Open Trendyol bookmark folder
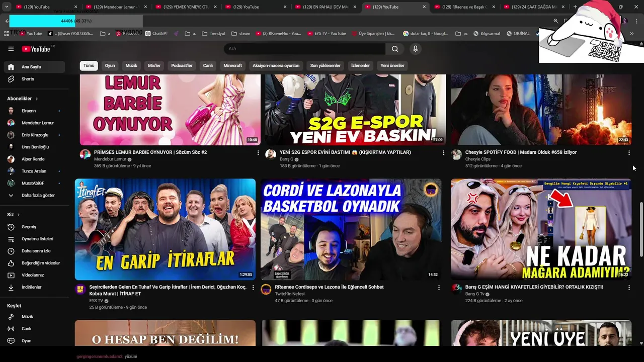The width and height of the screenshot is (644, 362). pyautogui.click(x=213, y=34)
